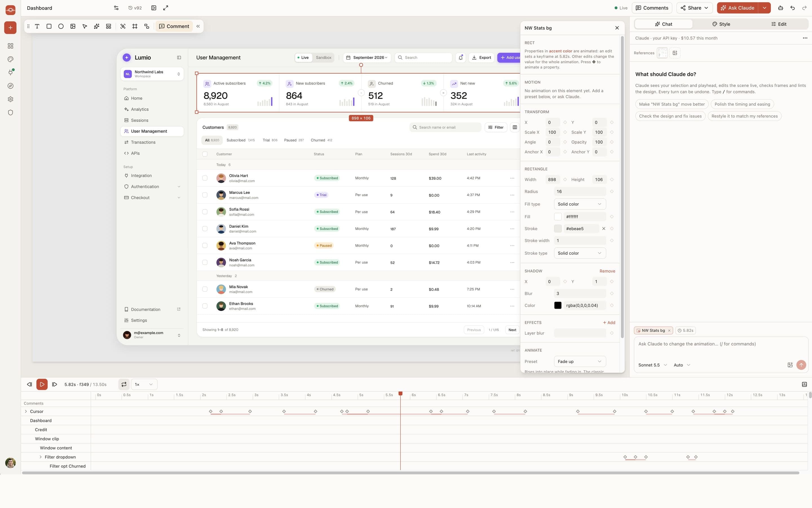Remove the shadow via Remove link
The image size is (812, 508).
point(607,271)
